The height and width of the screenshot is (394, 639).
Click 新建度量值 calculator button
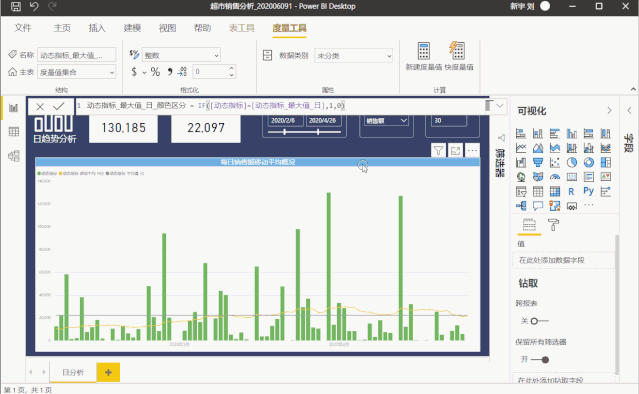[x=423, y=56]
